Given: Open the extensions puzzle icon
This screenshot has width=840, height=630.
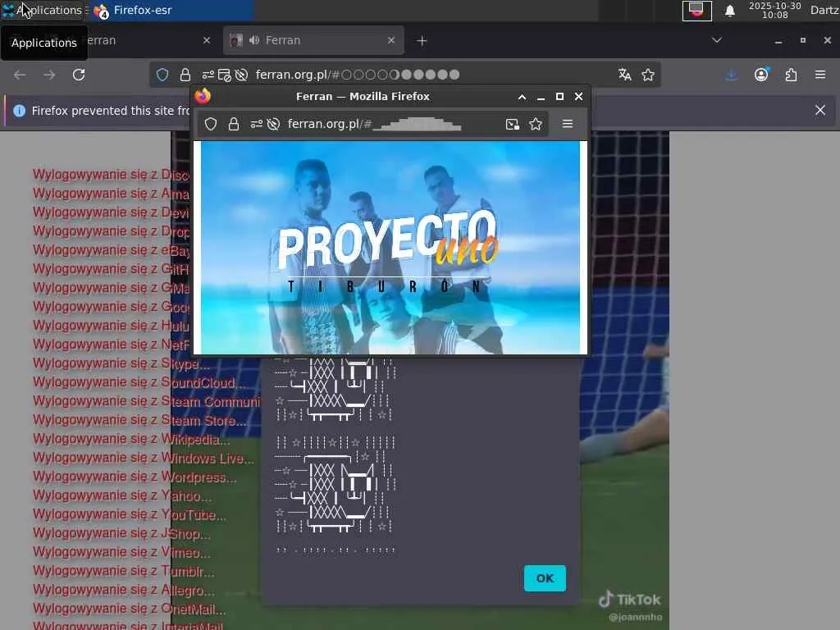Looking at the screenshot, I should [792, 75].
